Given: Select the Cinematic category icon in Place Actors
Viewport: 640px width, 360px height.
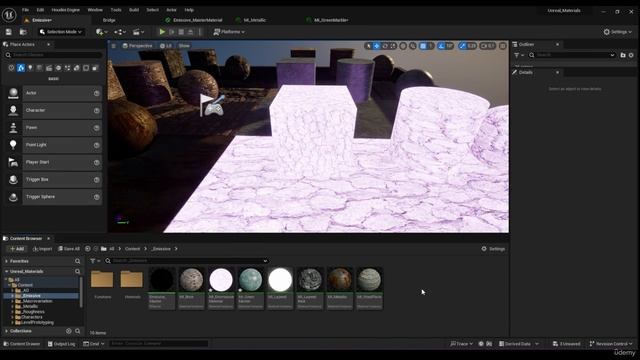Looking at the screenshot, I should [49, 68].
